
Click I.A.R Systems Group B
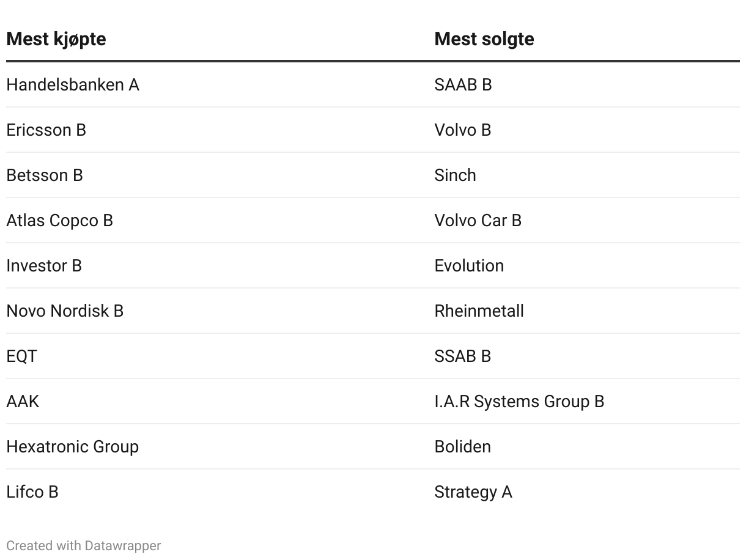[x=519, y=402]
